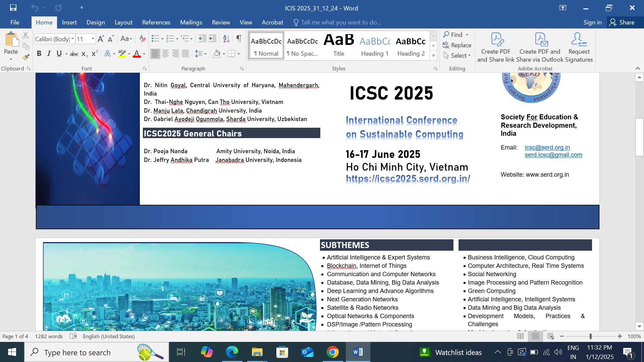Expand the Styles gallery More arrow
Viewport: 644px width, 362px height.
click(x=433, y=56)
